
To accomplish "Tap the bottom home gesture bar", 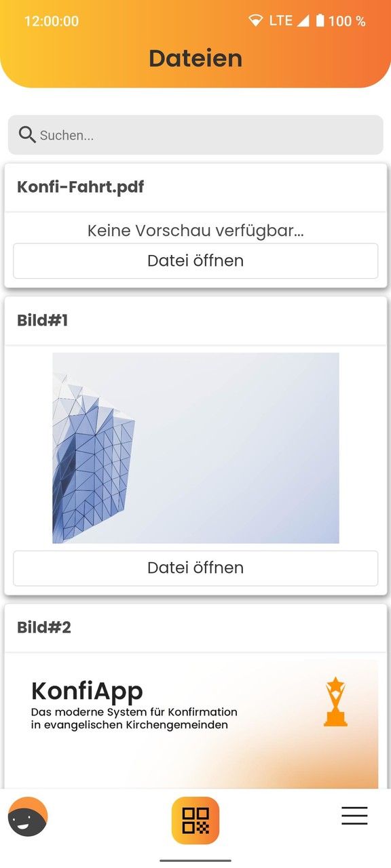I will pyautogui.click(x=195, y=861).
